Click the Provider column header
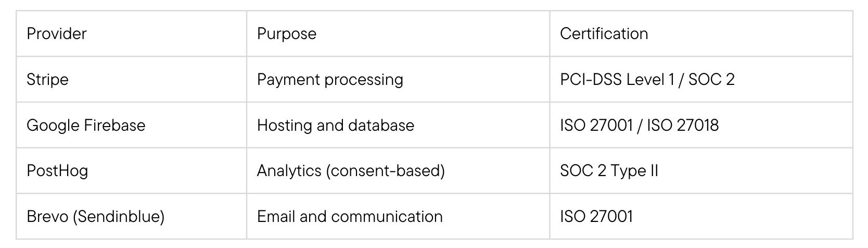868x248 pixels. coord(57,34)
